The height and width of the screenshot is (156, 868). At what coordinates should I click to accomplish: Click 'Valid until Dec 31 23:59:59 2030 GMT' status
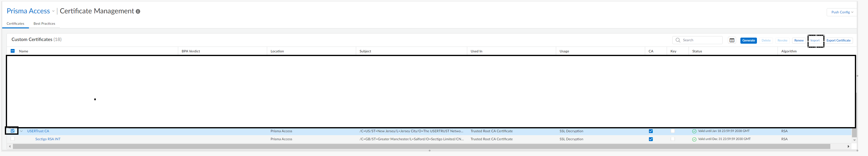click(x=724, y=139)
